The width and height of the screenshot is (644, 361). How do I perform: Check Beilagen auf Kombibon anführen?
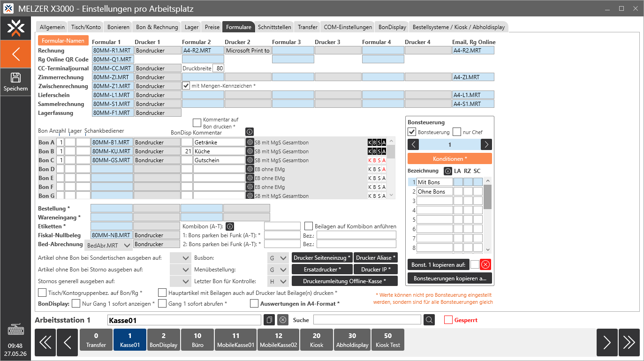[x=309, y=226]
